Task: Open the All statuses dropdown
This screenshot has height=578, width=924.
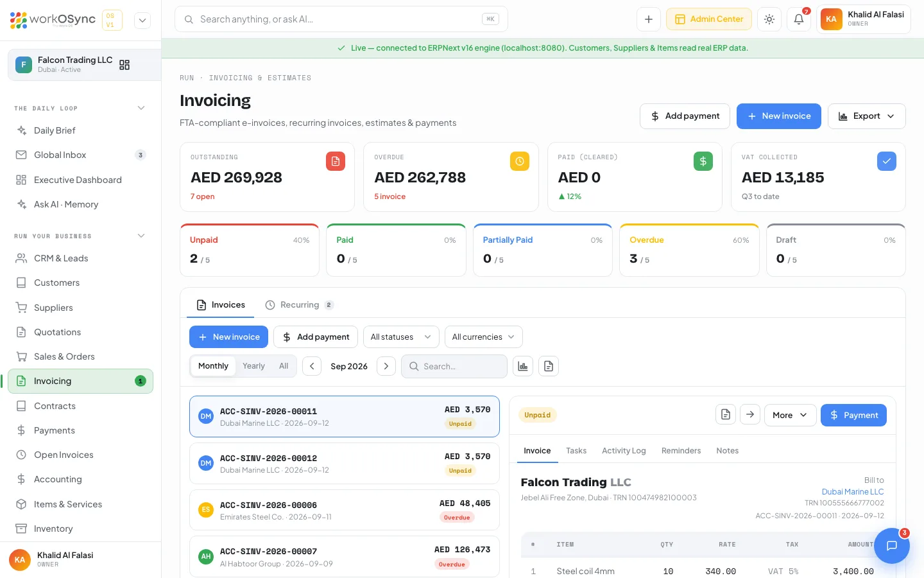Action: (x=401, y=337)
